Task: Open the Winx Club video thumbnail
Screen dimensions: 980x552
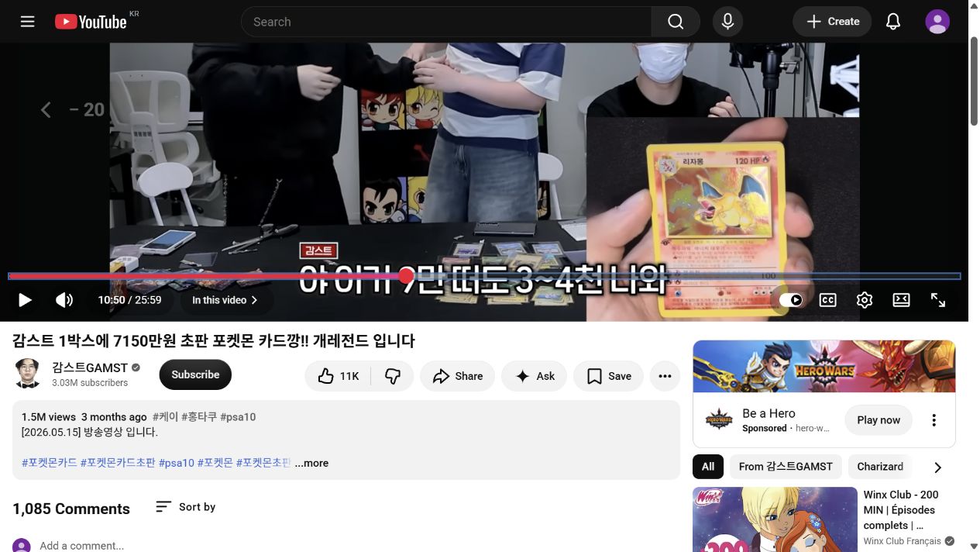Action: tap(775, 519)
